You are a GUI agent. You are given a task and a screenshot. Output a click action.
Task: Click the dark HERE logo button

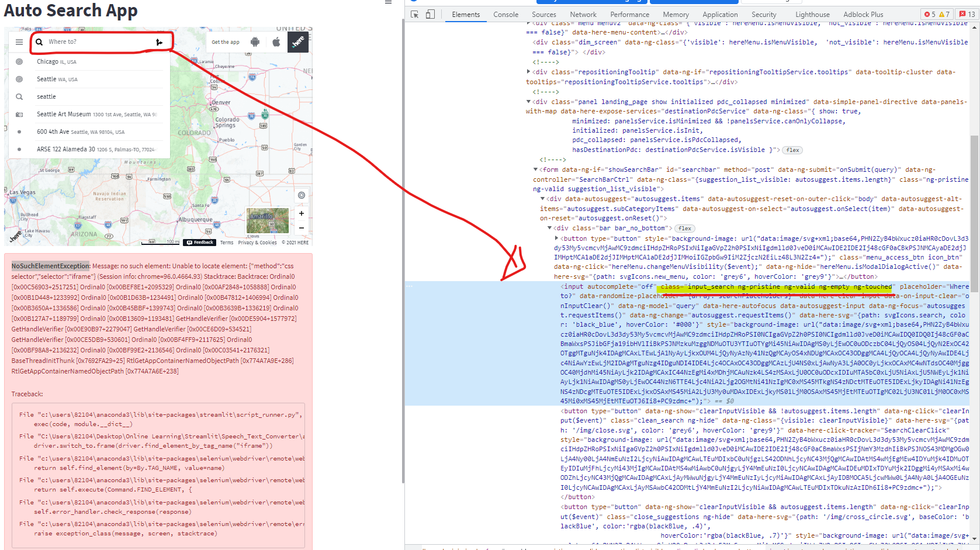pyautogui.click(x=298, y=42)
